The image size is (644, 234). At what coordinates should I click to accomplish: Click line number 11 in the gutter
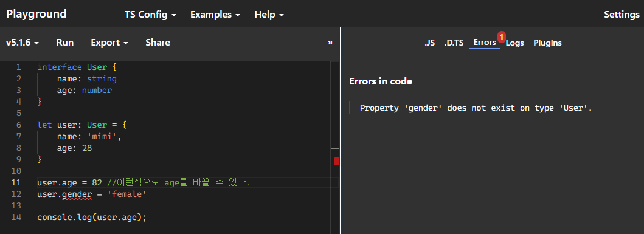(x=16, y=182)
